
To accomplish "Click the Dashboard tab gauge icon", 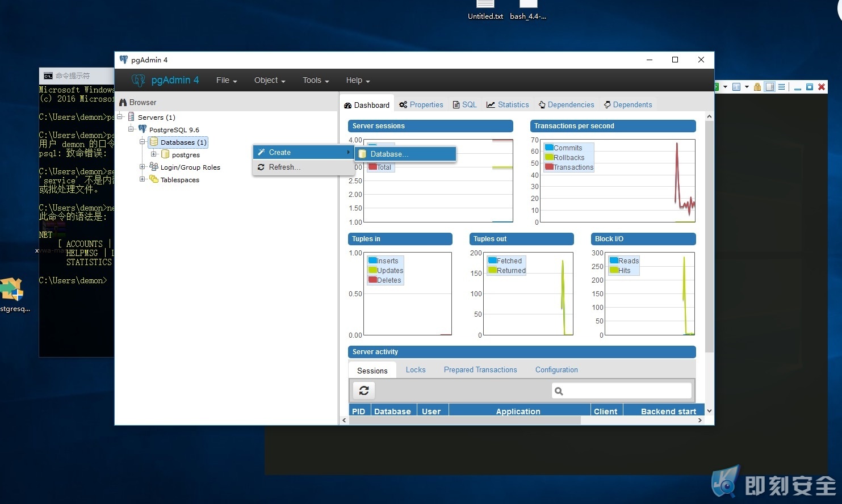I will coord(348,106).
